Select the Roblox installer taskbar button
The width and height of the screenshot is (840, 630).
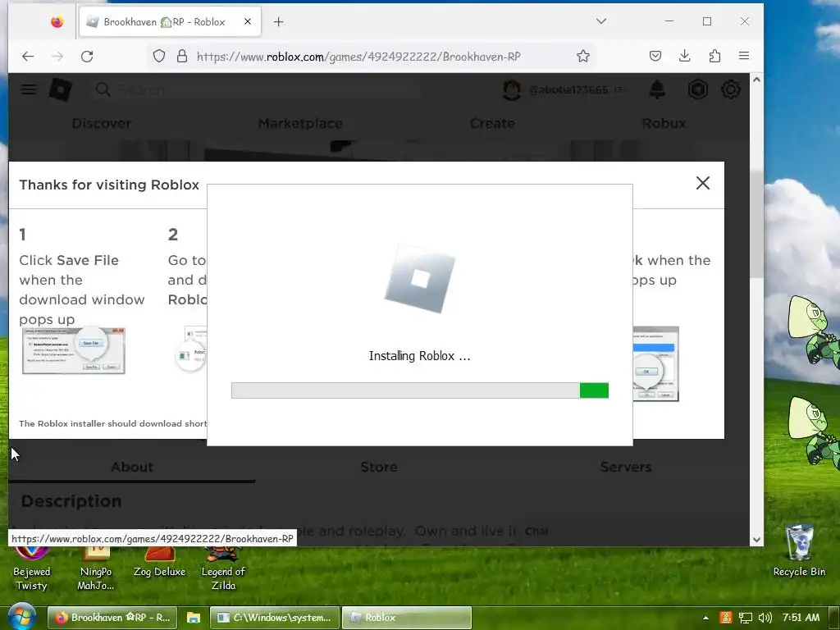click(x=407, y=618)
